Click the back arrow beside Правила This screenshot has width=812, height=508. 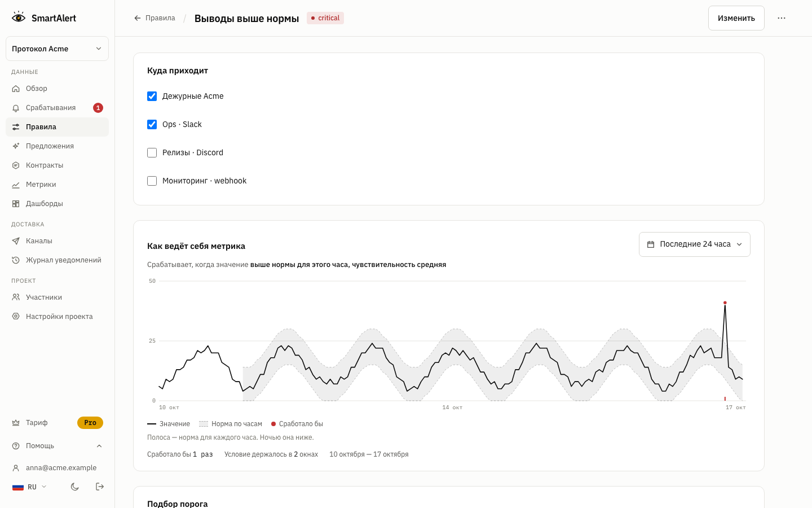(x=138, y=18)
